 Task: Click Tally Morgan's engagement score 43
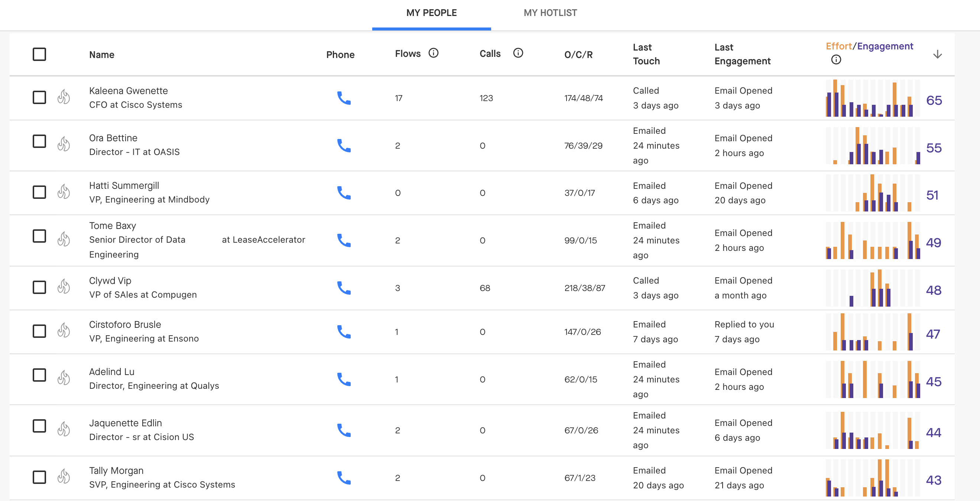click(934, 480)
